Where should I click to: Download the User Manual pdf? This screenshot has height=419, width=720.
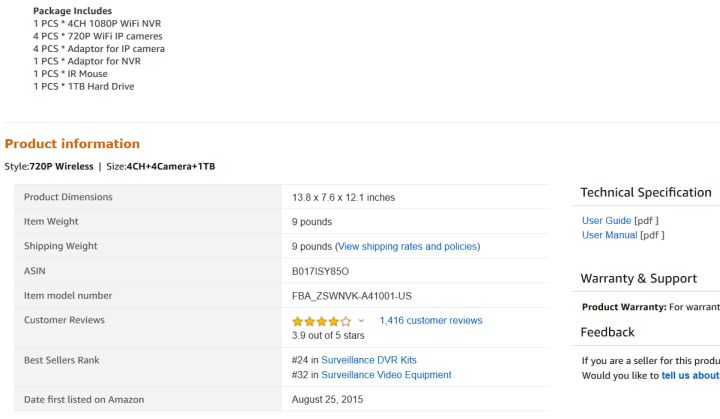tap(609, 235)
